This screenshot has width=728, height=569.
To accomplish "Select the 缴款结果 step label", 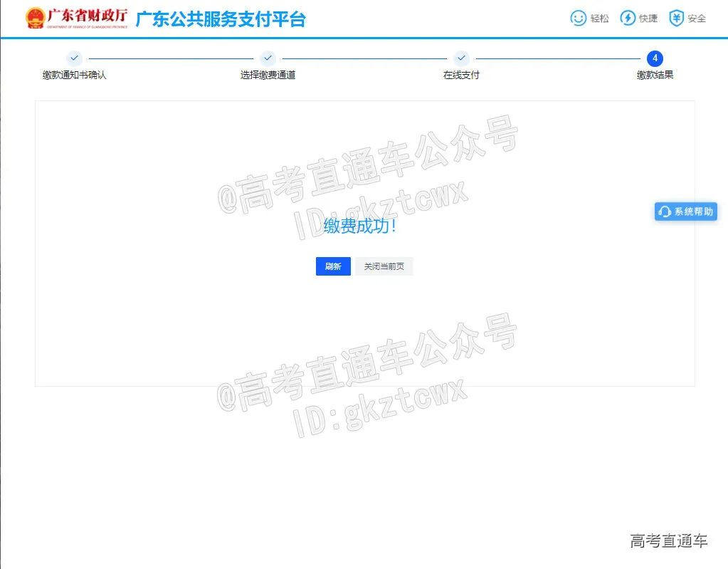I will (655, 75).
